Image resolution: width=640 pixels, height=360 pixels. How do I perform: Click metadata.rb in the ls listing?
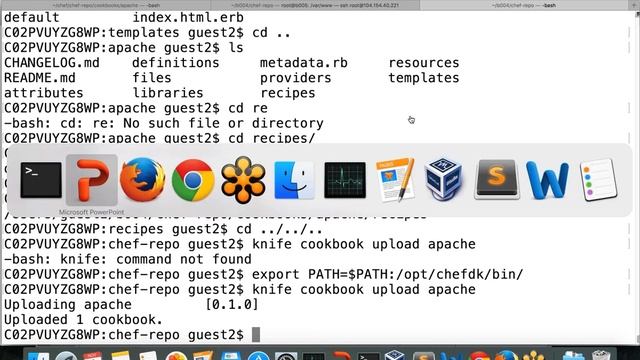tap(304, 63)
